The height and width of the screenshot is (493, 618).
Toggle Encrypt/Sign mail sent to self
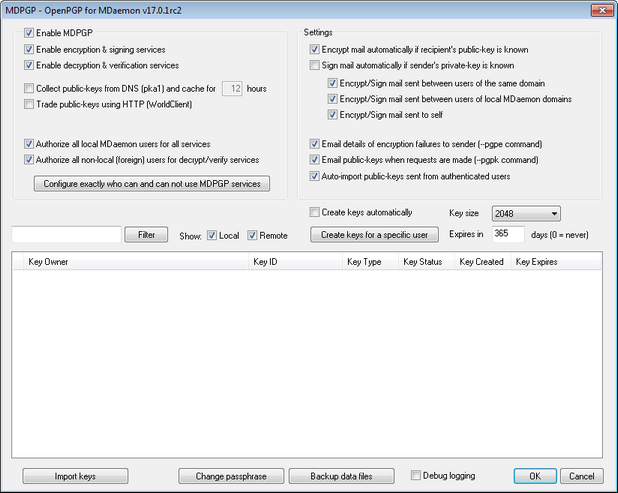point(332,115)
